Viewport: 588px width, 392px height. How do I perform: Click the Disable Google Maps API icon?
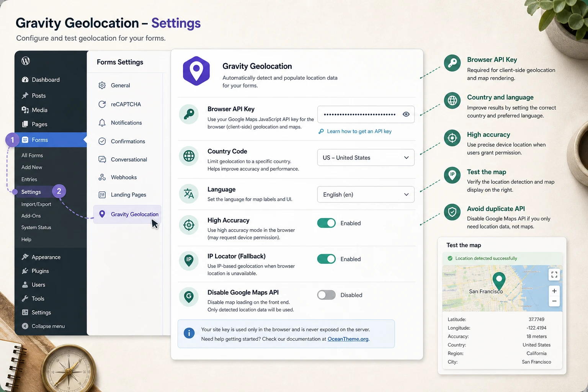tap(189, 297)
